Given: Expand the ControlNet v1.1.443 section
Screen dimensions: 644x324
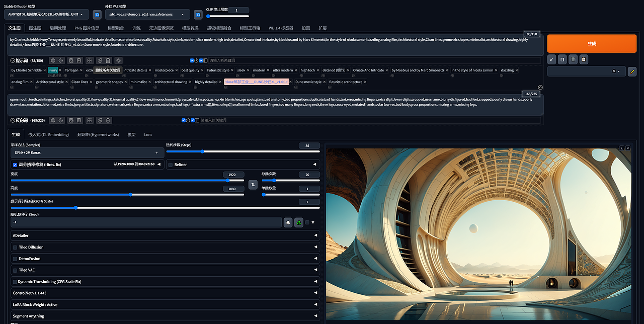Looking at the screenshot, I should pos(165,293).
